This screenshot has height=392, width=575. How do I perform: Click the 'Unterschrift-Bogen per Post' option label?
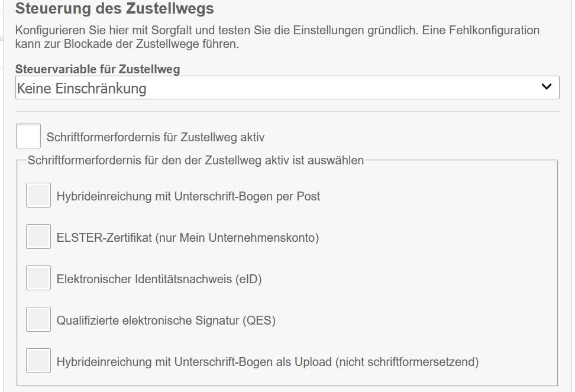pos(188,196)
